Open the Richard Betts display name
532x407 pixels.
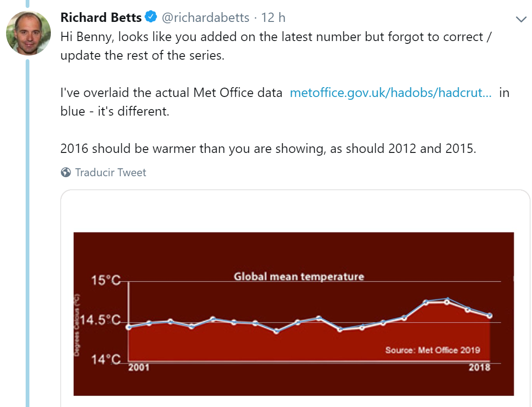point(101,18)
